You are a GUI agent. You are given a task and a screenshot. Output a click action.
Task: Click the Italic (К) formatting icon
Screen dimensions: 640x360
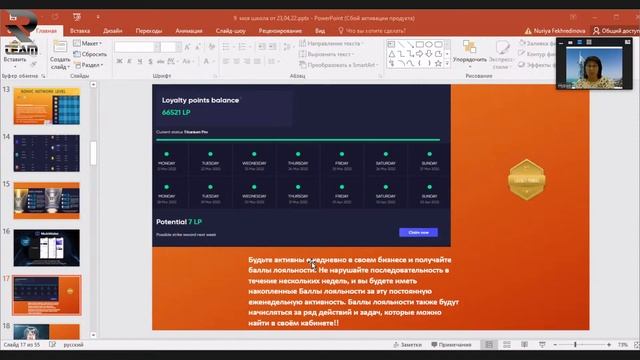(x=129, y=61)
